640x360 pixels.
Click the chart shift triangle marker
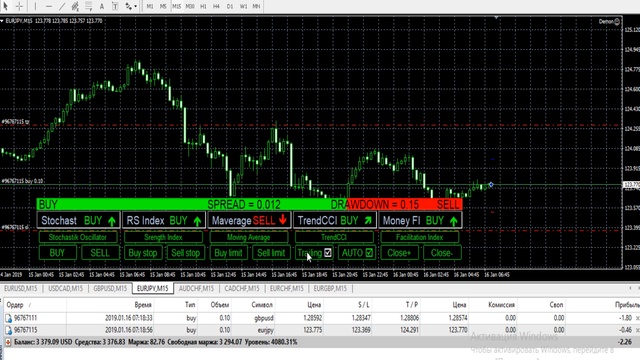pyautogui.click(x=496, y=18)
